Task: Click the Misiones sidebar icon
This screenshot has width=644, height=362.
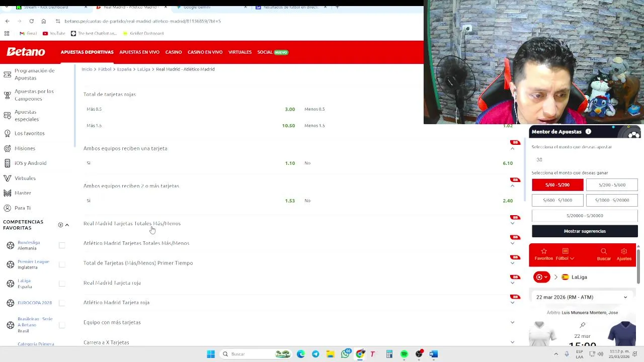Action: pos(7,148)
